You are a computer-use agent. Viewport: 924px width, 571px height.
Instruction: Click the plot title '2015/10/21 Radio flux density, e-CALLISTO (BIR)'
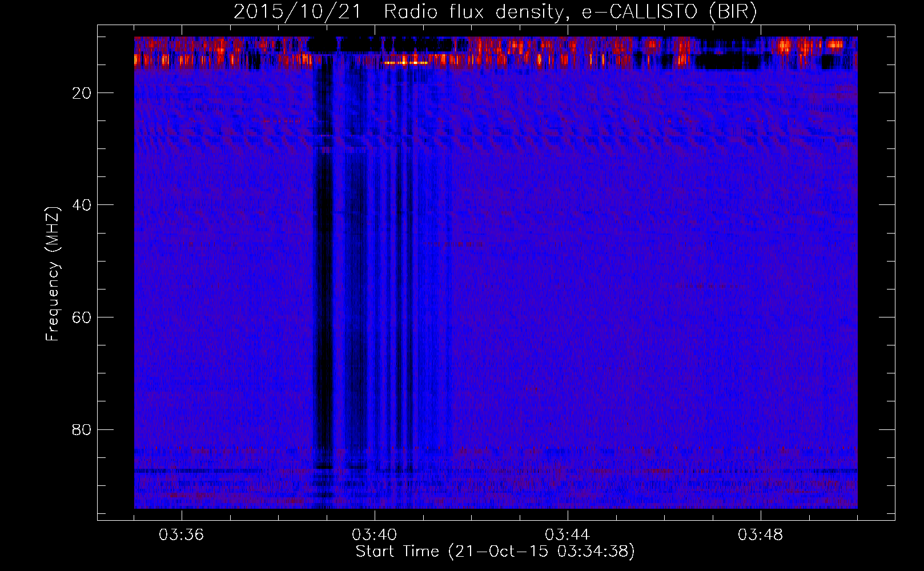495,12
